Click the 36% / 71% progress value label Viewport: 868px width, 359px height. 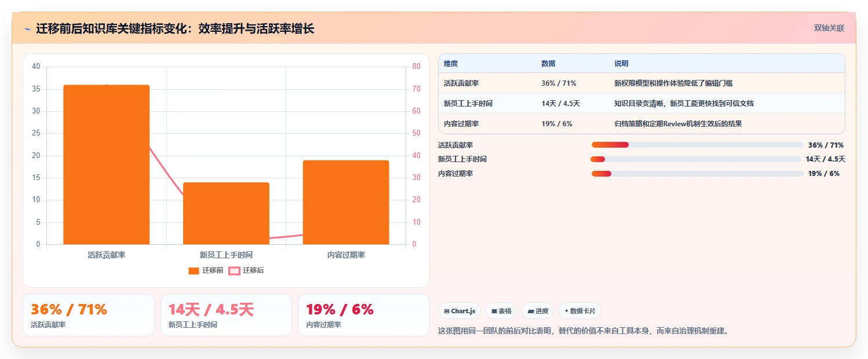(x=826, y=145)
